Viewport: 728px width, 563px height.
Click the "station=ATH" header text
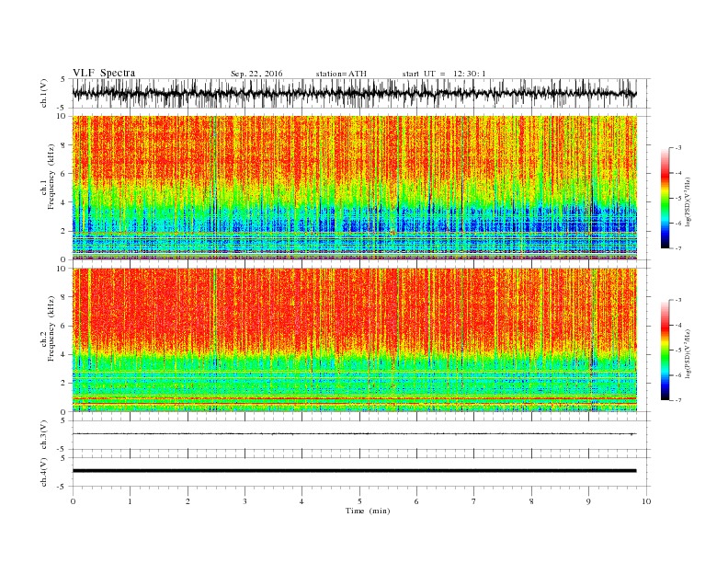point(341,74)
